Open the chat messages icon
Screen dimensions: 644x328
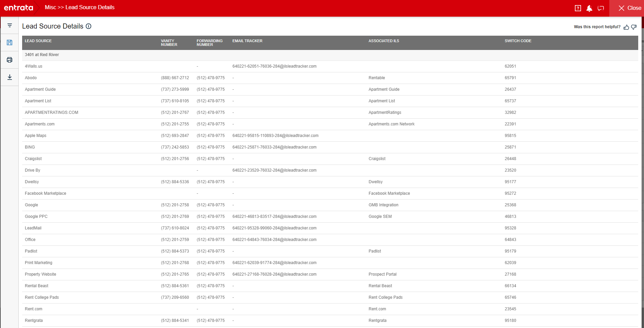click(601, 8)
